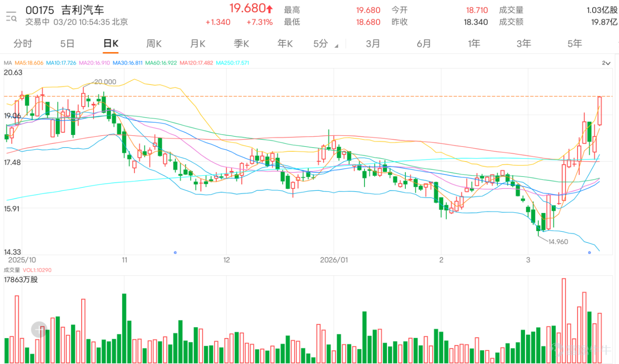Click the MA60:16.922 legend value
The width and height of the screenshot is (619, 364).
click(161, 63)
